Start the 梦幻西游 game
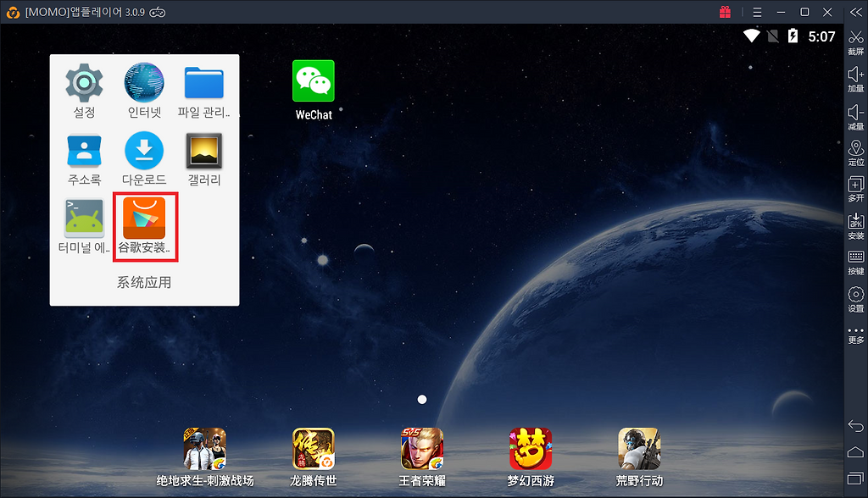The height and width of the screenshot is (498, 868). click(531, 449)
